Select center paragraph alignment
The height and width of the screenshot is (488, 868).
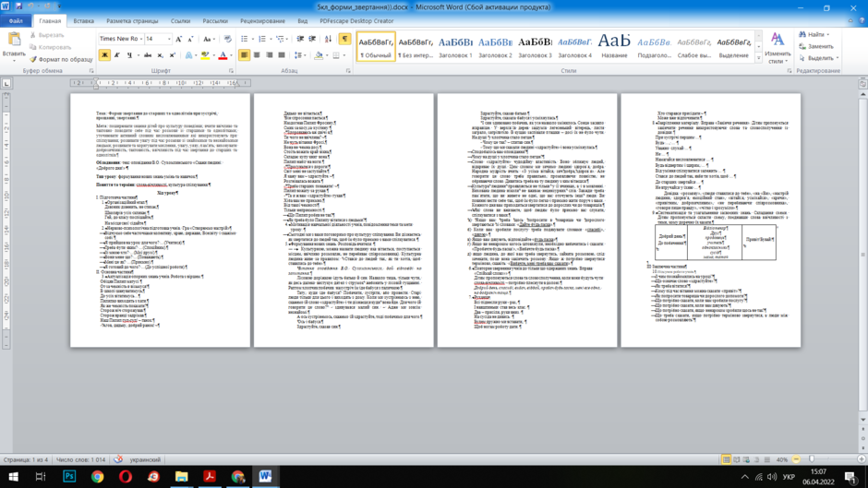pos(257,55)
